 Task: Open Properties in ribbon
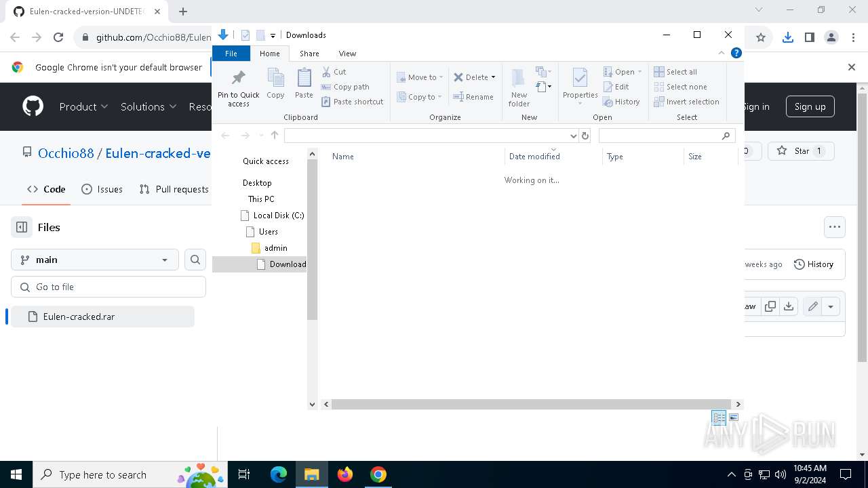[580, 86]
